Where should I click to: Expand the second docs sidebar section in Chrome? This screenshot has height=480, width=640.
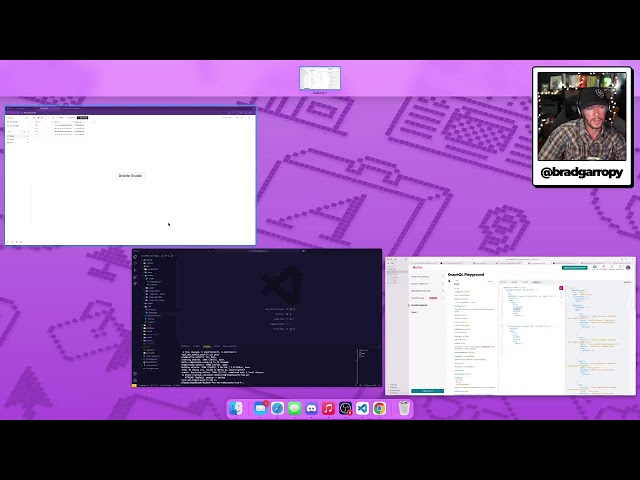(x=427, y=284)
